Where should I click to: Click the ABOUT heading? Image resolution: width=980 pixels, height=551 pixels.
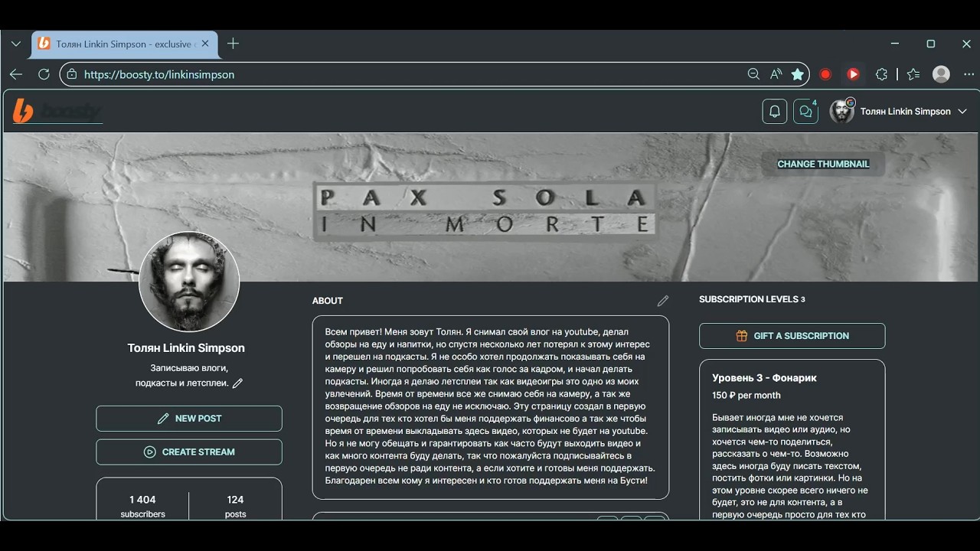pos(328,301)
